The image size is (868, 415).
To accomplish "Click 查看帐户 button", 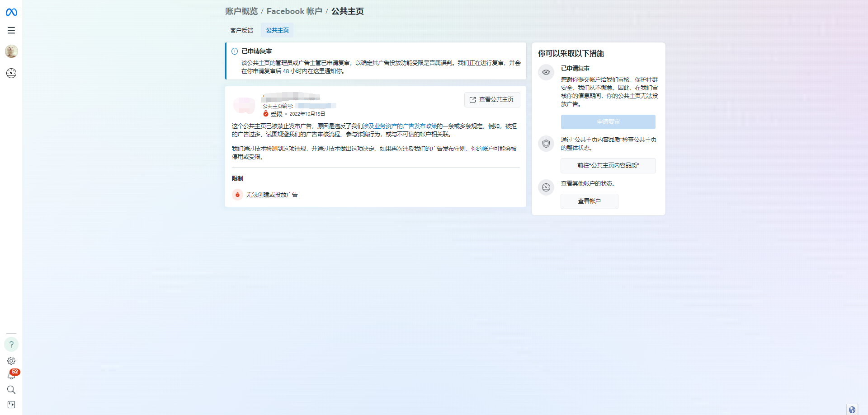I will coord(589,201).
